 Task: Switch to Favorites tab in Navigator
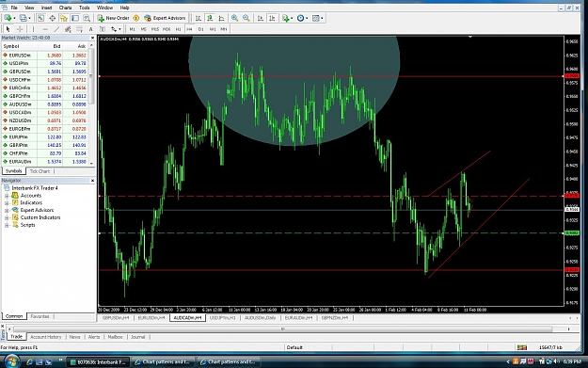pyautogui.click(x=40, y=316)
